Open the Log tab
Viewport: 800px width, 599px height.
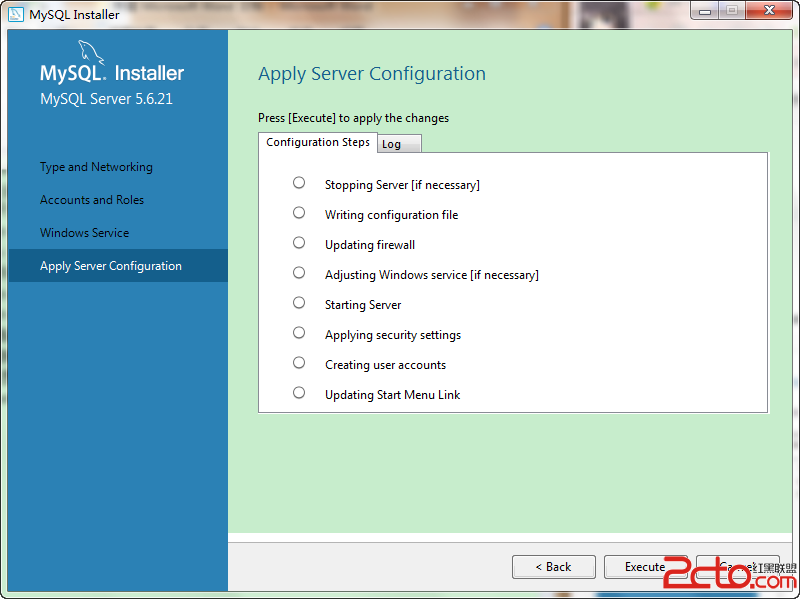click(399, 144)
